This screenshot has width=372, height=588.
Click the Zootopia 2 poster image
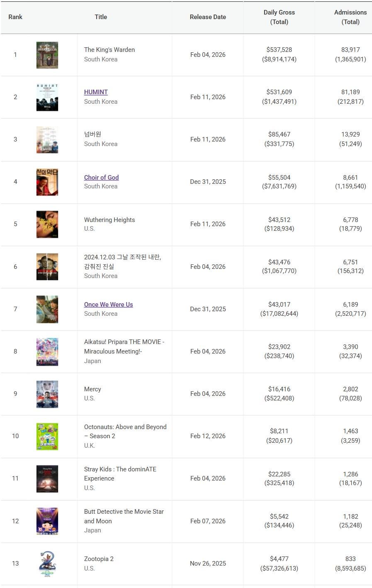click(x=47, y=564)
